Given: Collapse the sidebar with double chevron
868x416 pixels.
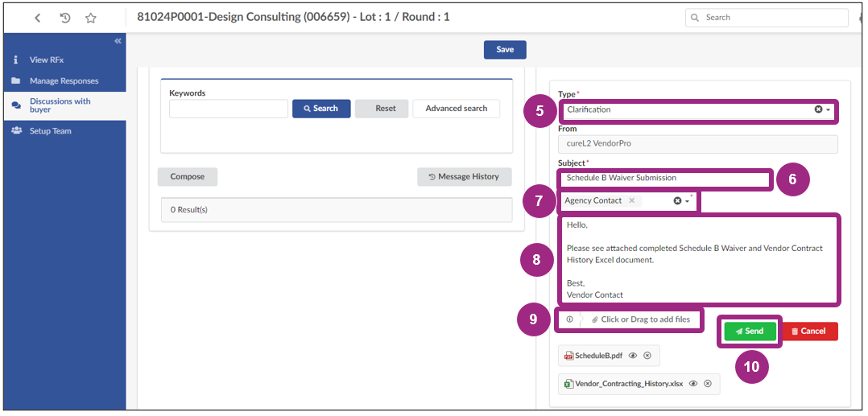Looking at the screenshot, I should [118, 41].
